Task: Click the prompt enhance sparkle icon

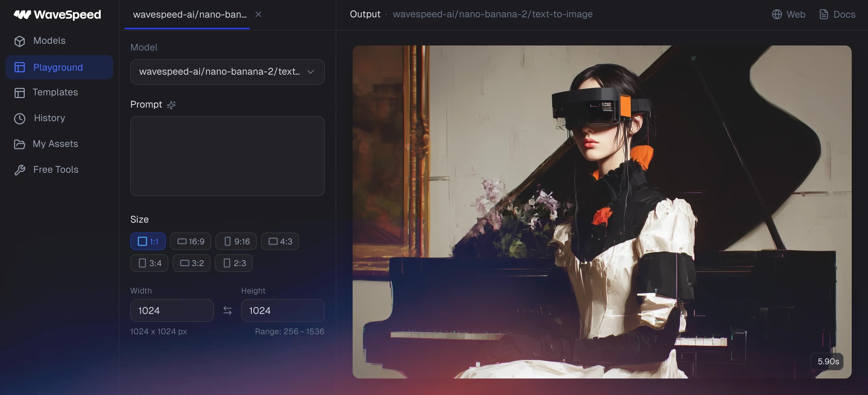Action: (171, 105)
